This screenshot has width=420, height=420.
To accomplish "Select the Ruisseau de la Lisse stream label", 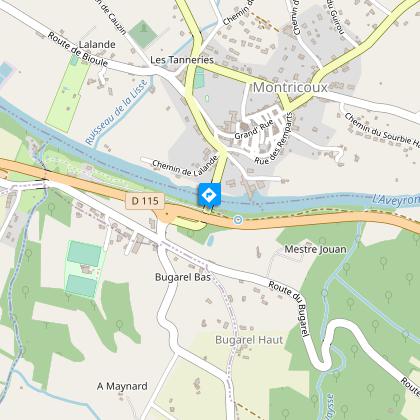I will click(x=116, y=112).
